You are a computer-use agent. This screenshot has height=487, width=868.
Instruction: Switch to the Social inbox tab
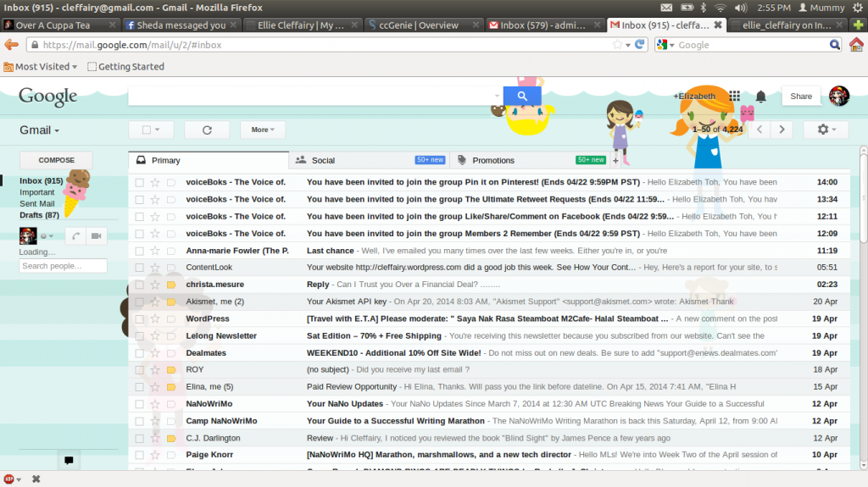click(x=370, y=160)
